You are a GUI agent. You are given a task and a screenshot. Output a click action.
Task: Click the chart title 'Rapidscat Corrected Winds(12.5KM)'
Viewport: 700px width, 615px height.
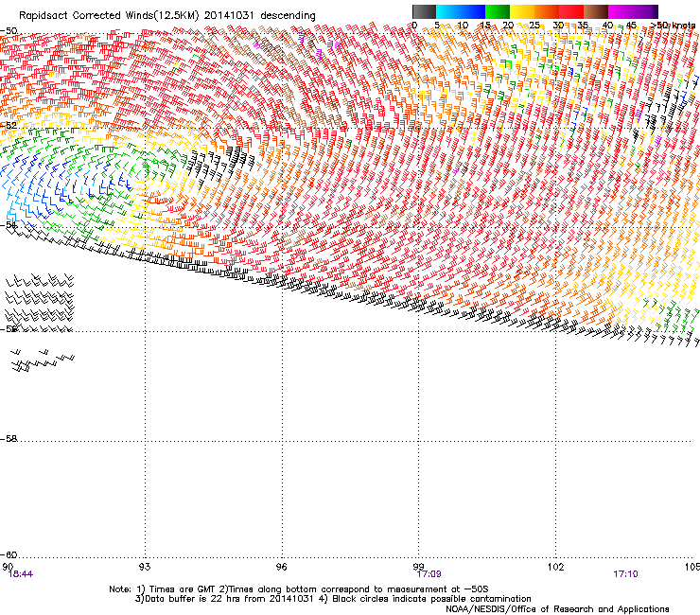109,16
